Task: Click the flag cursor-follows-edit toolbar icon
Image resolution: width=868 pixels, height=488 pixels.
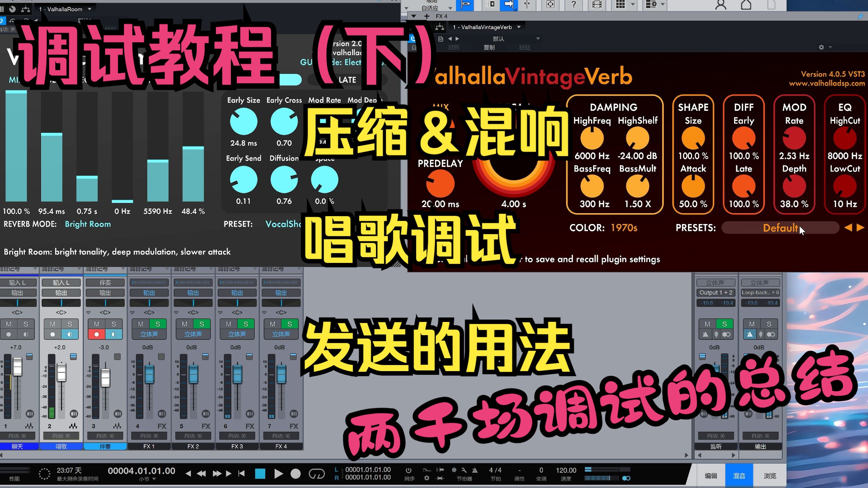Action: pyautogui.click(x=465, y=4)
